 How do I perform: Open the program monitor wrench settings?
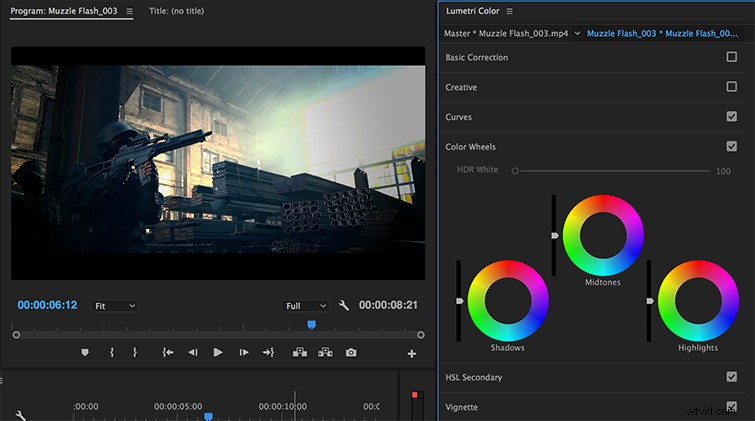pyautogui.click(x=343, y=305)
